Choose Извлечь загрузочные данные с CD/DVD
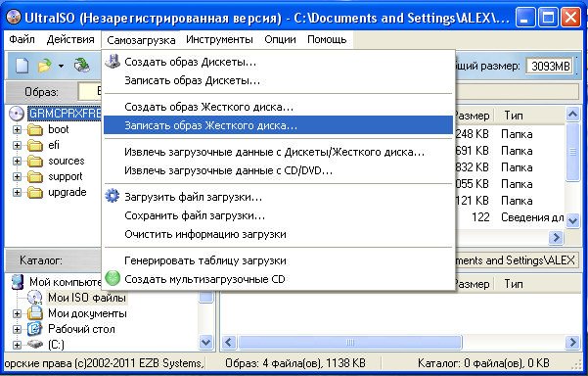Image resolution: width=588 pixels, height=376 pixels. click(x=278, y=170)
